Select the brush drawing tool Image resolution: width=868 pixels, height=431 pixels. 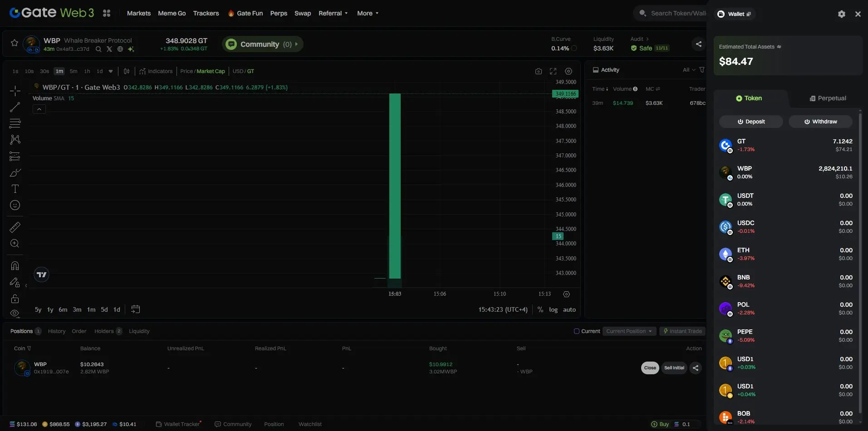point(15,172)
